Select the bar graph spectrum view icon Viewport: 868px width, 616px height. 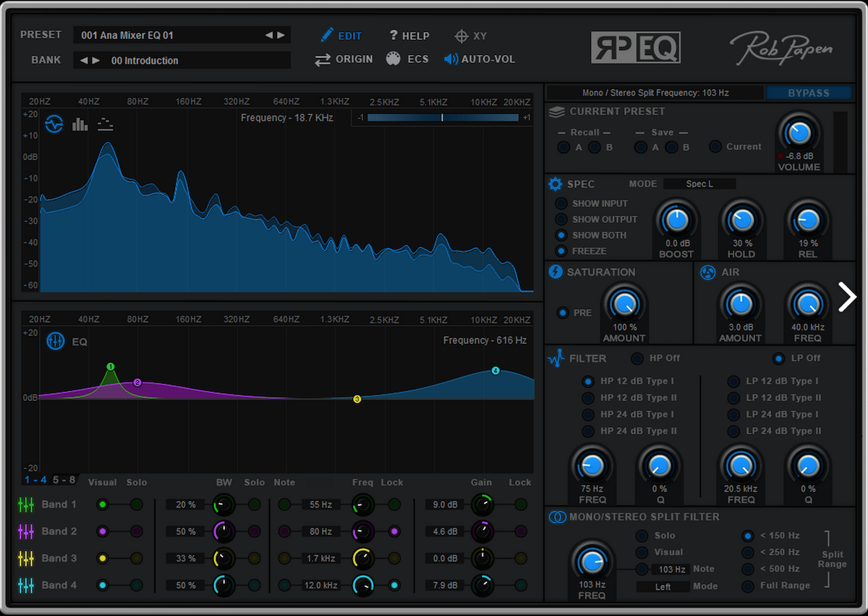(80, 125)
